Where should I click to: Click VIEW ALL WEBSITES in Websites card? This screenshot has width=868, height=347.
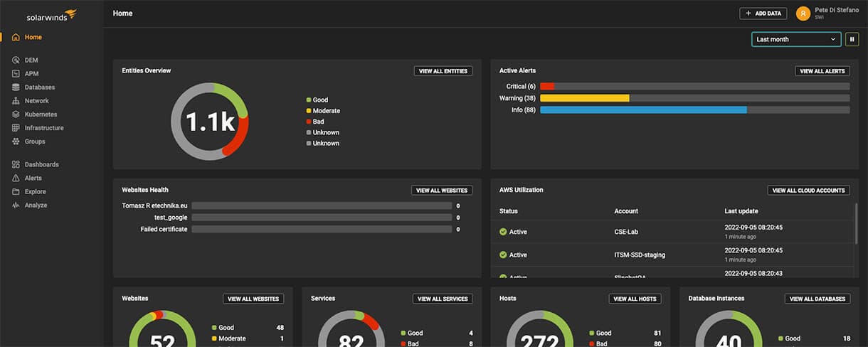[253, 299]
